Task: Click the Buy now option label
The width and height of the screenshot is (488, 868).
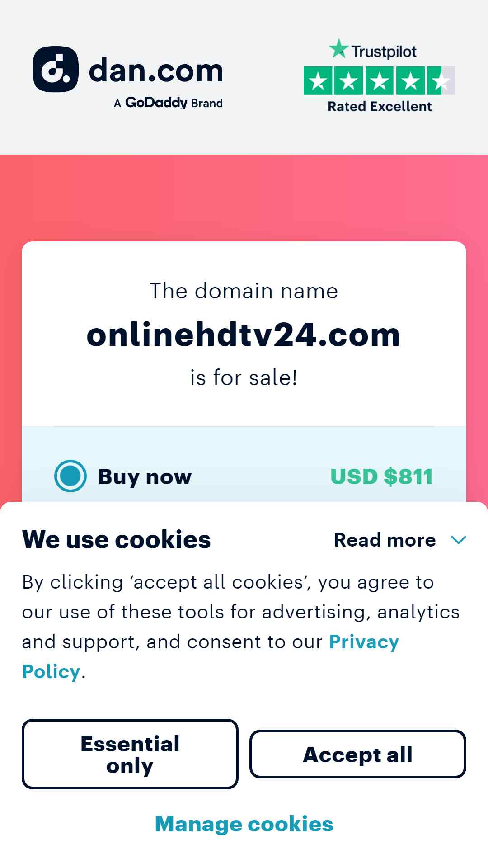Action: 145,477
